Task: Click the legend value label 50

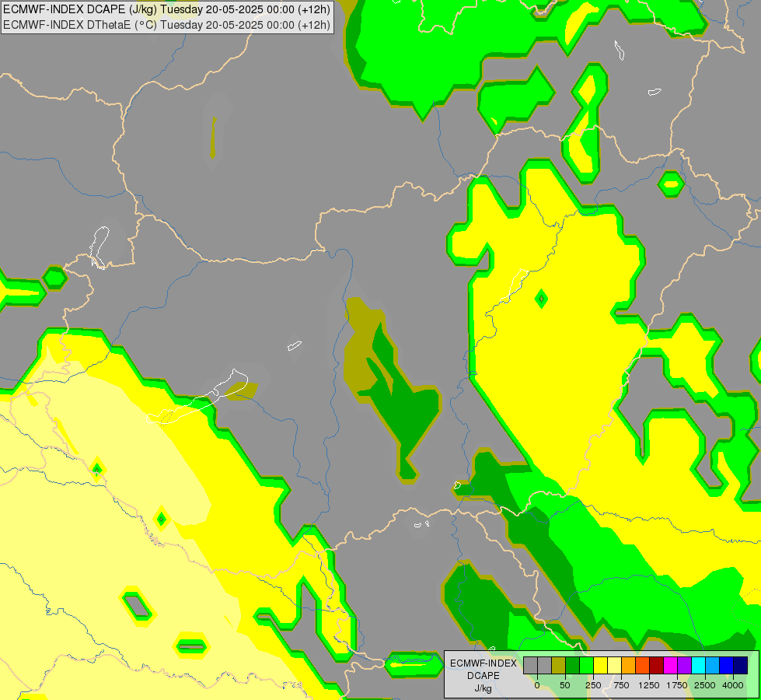Action: [565, 685]
